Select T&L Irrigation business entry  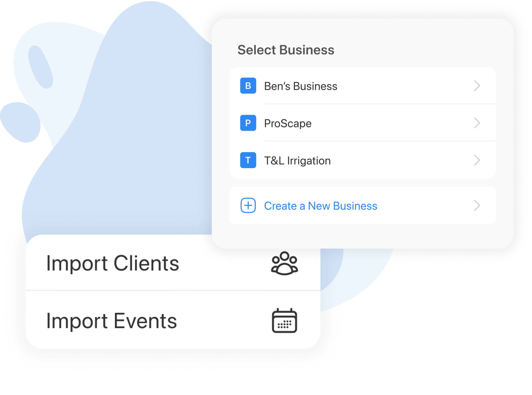(x=297, y=160)
